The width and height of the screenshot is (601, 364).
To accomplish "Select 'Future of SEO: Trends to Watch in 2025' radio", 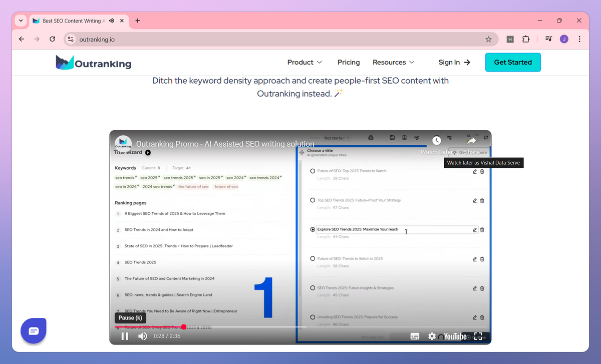I will 313,259.
